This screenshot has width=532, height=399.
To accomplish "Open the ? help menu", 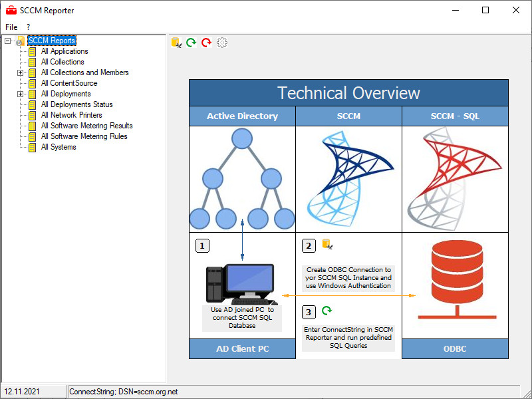I will point(28,27).
